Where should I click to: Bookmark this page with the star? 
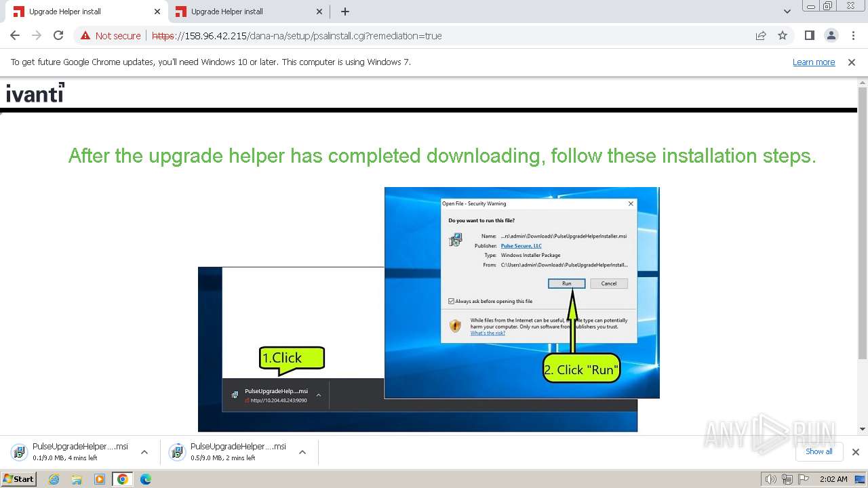[x=783, y=35]
